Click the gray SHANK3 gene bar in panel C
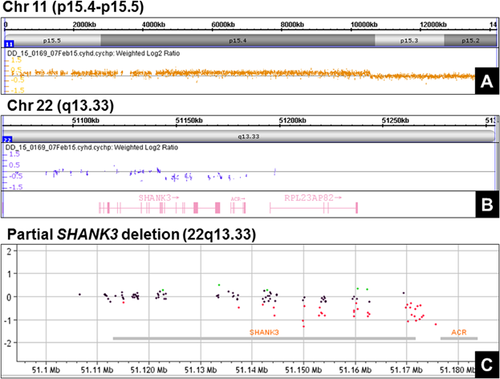Image resolution: width=500 pixels, height=379 pixels. pyautogui.click(x=264, y=339)
